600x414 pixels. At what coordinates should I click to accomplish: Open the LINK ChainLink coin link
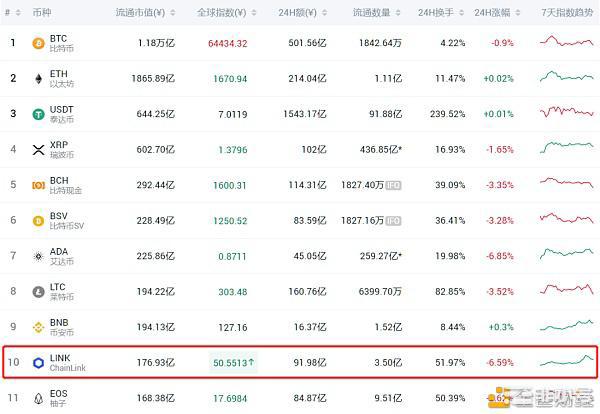pos(67,363)
